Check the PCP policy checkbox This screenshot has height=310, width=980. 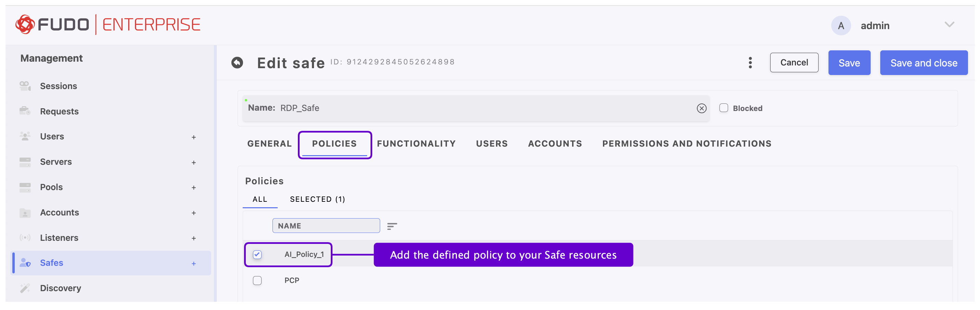click(257, 280)
